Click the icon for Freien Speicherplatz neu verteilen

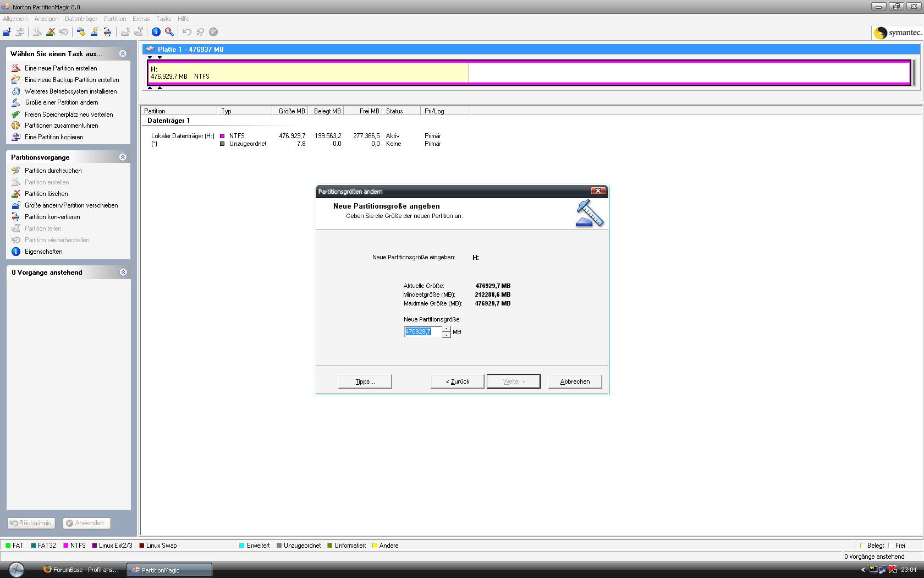pyautogui.click(x=15, y=114)
